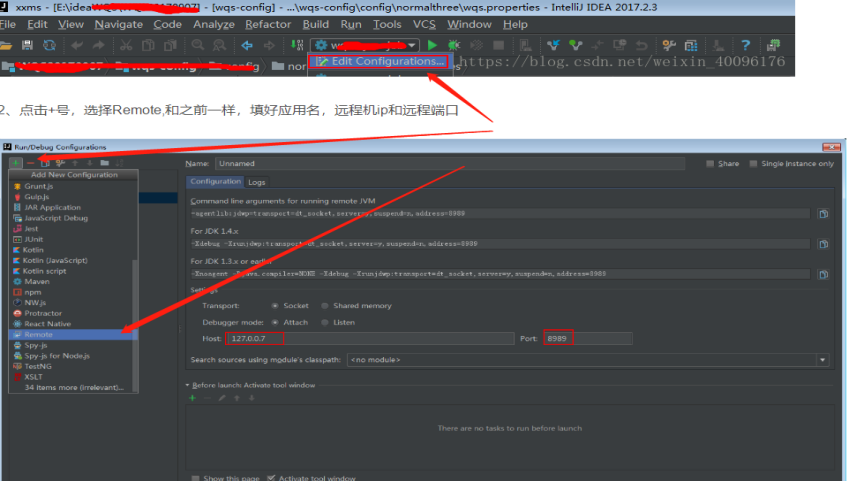
Task: Click the blue VCS Update Project icon
Action: pos(553,45)
